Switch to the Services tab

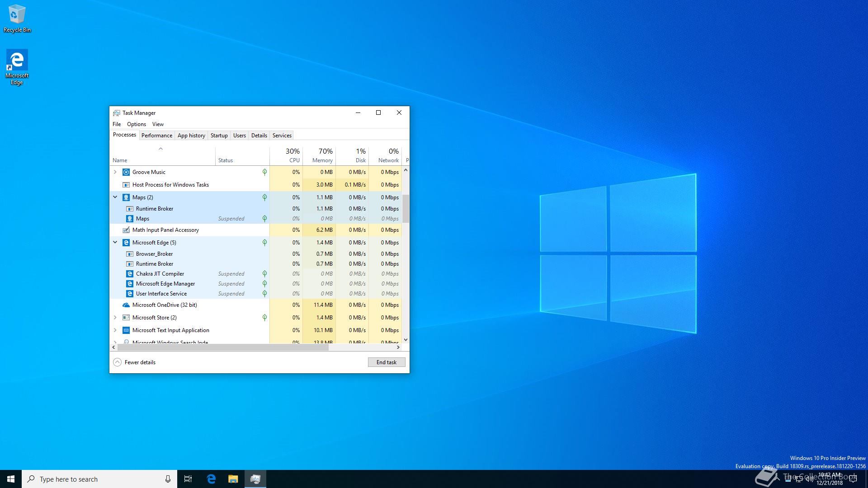(282, 136)
